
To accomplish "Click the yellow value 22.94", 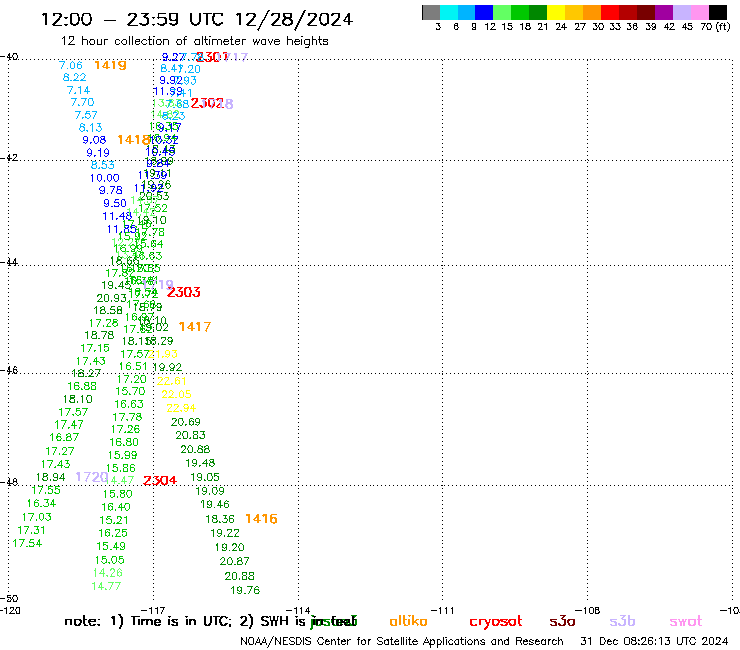I will coord(181,408).
